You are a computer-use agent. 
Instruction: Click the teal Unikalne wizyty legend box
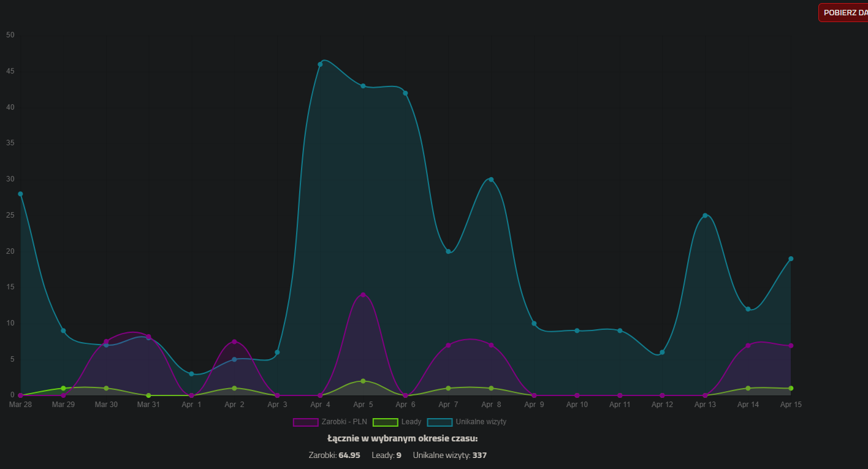440,422
